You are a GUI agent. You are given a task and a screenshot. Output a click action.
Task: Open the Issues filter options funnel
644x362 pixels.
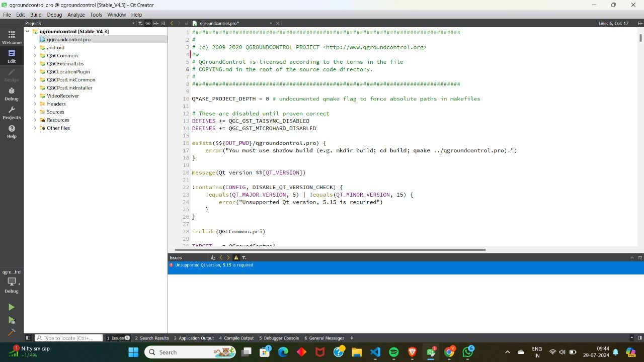click(x=244, y=257)
